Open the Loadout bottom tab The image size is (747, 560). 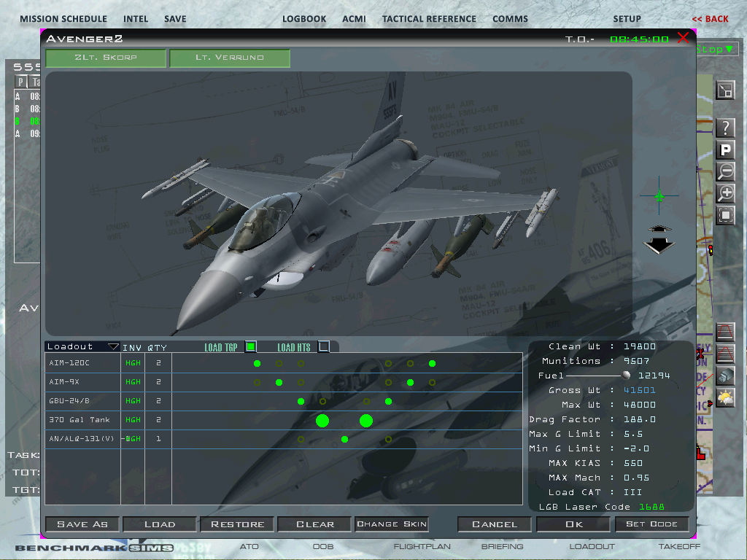tap(592, 546)
